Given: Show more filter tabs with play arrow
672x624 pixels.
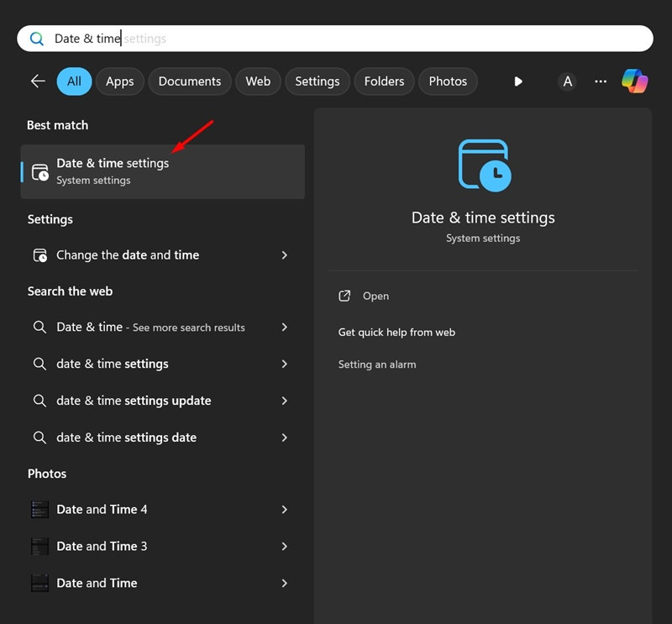Looking at the screenshot, I should 518,81.
